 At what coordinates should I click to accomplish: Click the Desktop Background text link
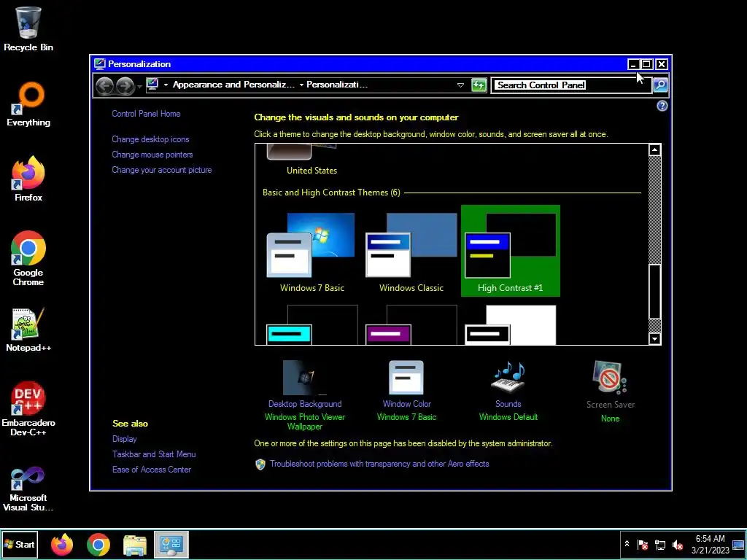pos(305,404)
